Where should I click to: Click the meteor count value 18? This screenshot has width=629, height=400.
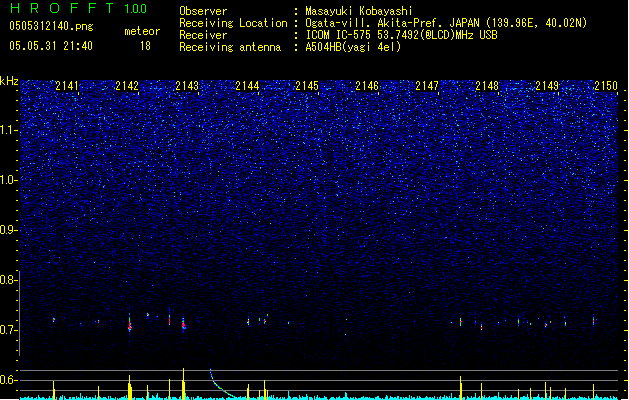(x=145, y=46)
